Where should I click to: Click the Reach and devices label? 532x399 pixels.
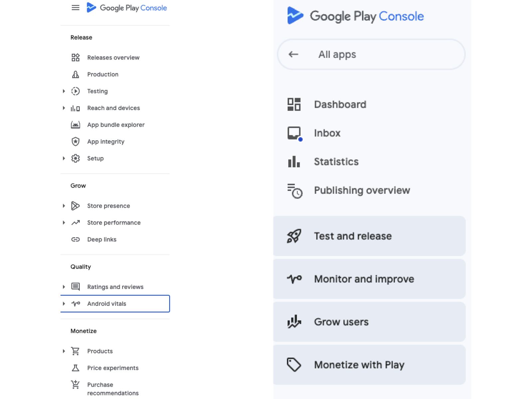click(x=113, y=108)
